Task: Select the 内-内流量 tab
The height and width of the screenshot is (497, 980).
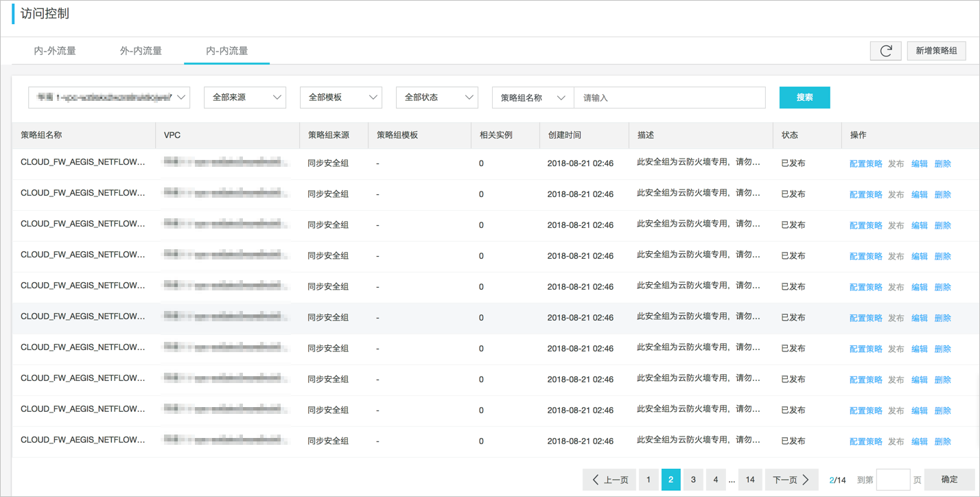Action: point(227,51)
